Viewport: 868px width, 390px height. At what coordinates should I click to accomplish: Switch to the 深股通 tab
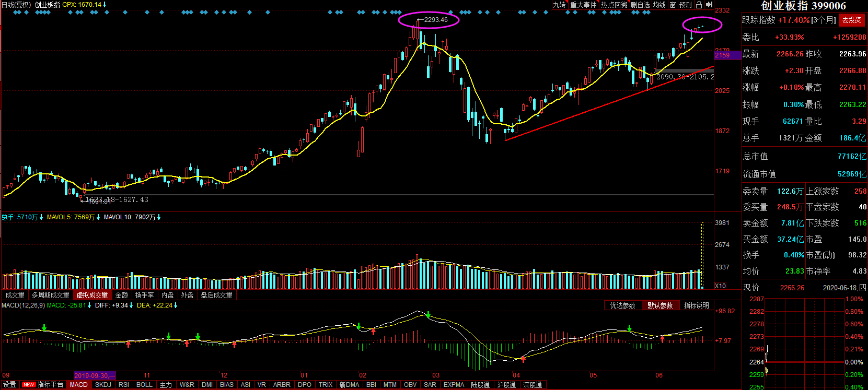pyautogui.click(x=533, y=385)
